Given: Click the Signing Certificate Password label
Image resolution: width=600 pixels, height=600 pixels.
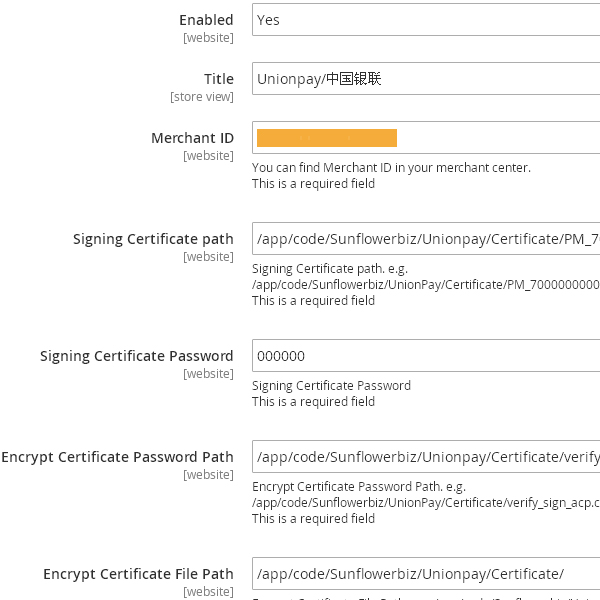Looking at the screenshot, I should (136, 356).
